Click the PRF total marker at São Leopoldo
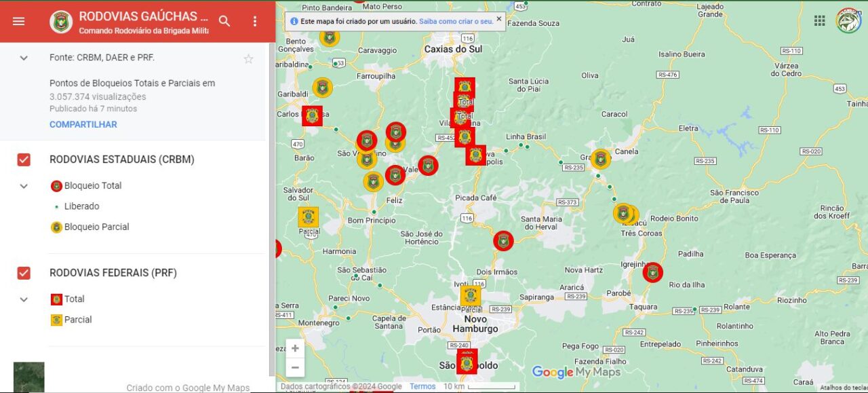 pos(467,362)
